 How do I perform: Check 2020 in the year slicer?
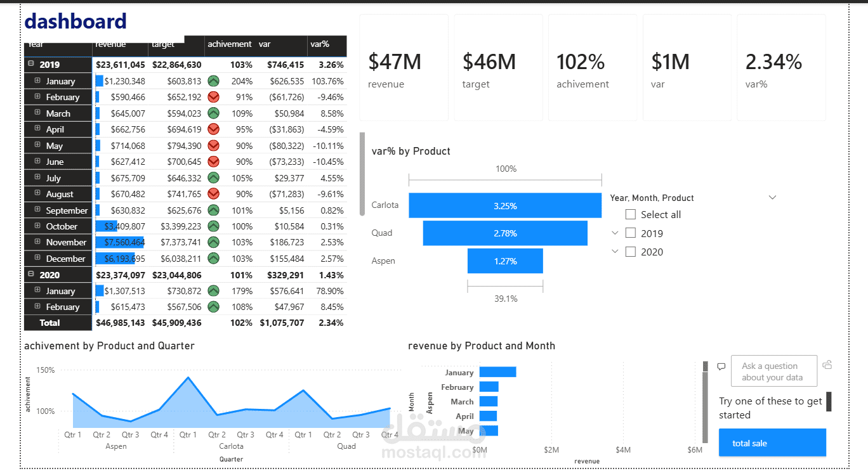tap(630, 251)
